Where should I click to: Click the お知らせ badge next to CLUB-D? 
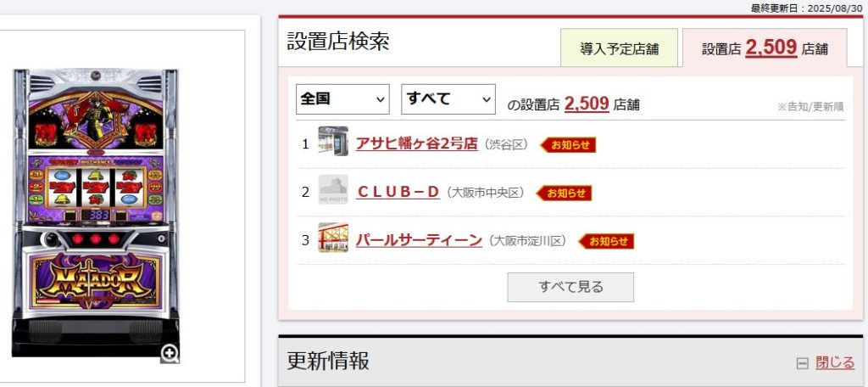tap(564, 193)
